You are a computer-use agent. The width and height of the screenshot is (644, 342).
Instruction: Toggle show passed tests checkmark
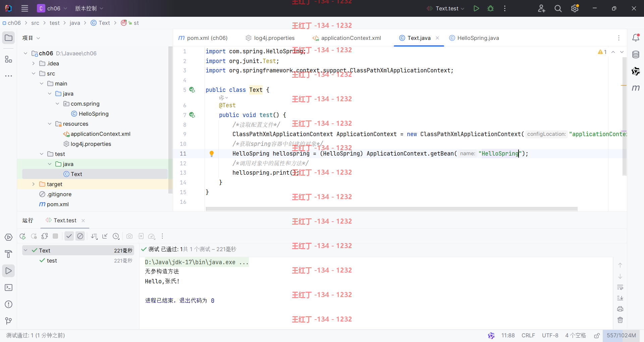69,236
